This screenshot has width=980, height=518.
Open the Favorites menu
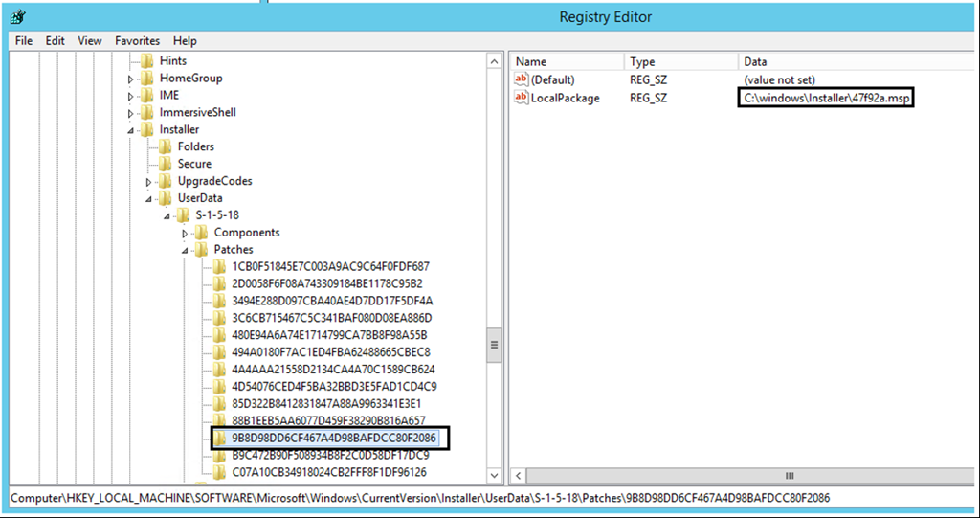(137, 41)
